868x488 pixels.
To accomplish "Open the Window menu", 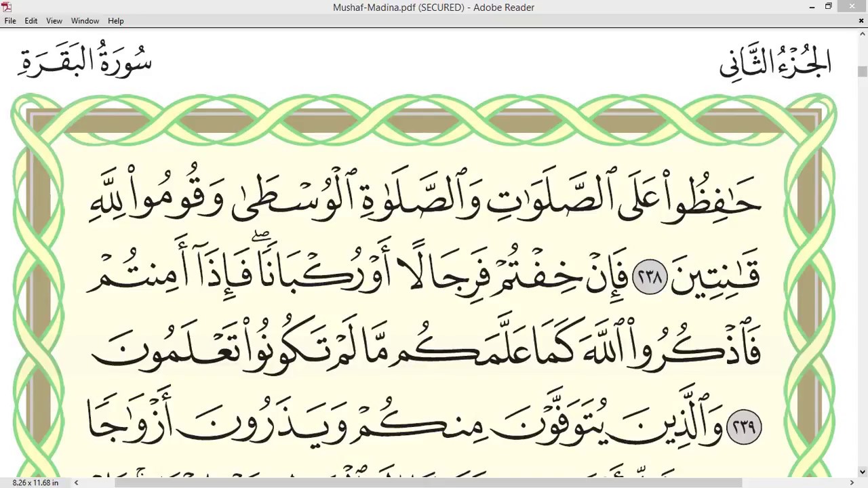I will click(x=85, y=21).
